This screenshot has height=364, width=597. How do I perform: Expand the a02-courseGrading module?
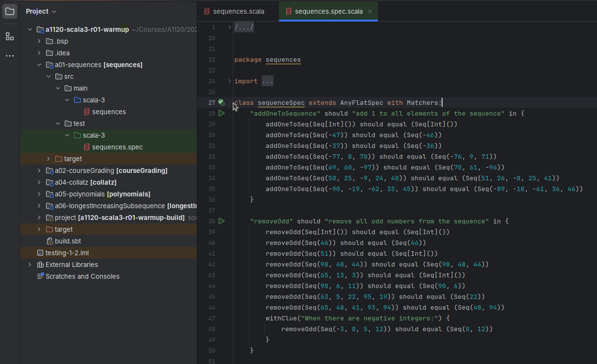39,170
